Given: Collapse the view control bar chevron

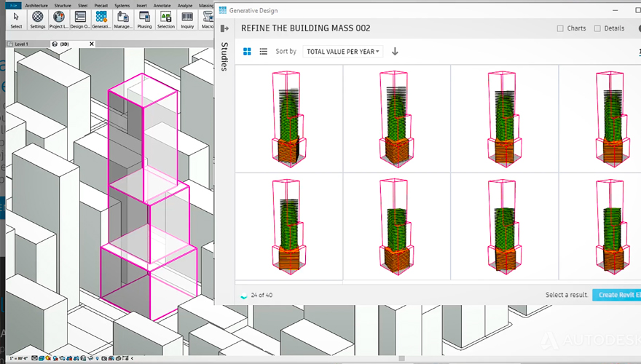Looking at the screenshot, I should click(x=132, y=358).
